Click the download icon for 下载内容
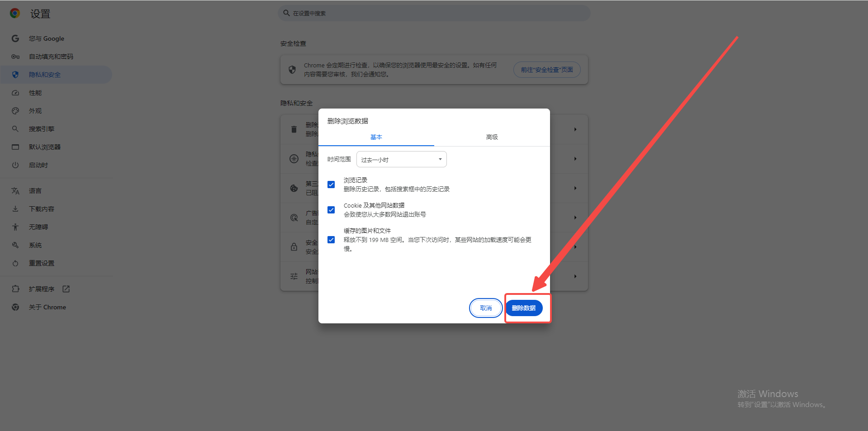Screen dimensions: 868x431 coord(15,209)
